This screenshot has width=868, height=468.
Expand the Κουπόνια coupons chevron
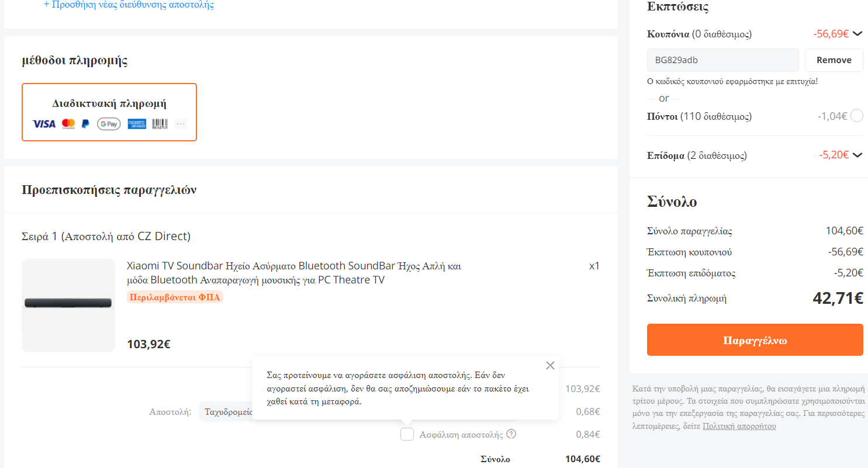tap(857, 34)
